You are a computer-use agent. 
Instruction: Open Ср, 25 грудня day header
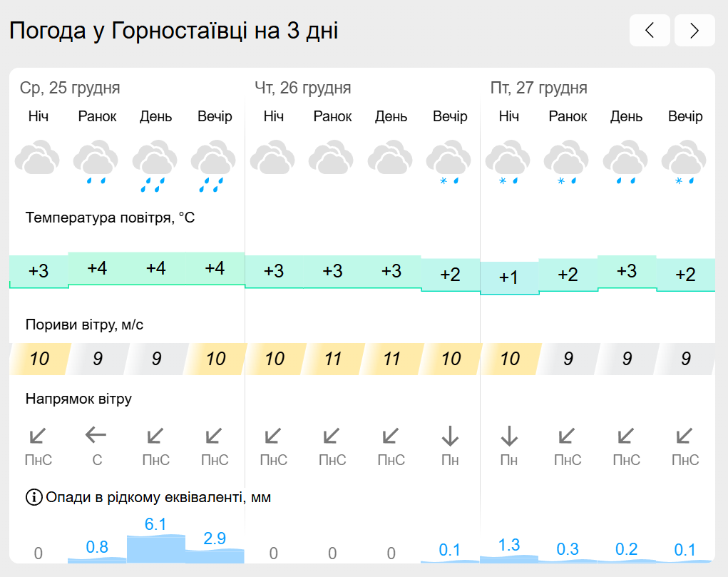70,88
